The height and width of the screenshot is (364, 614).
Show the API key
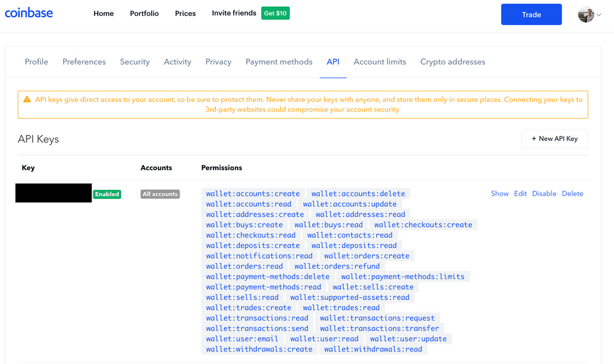click(499, 193)
